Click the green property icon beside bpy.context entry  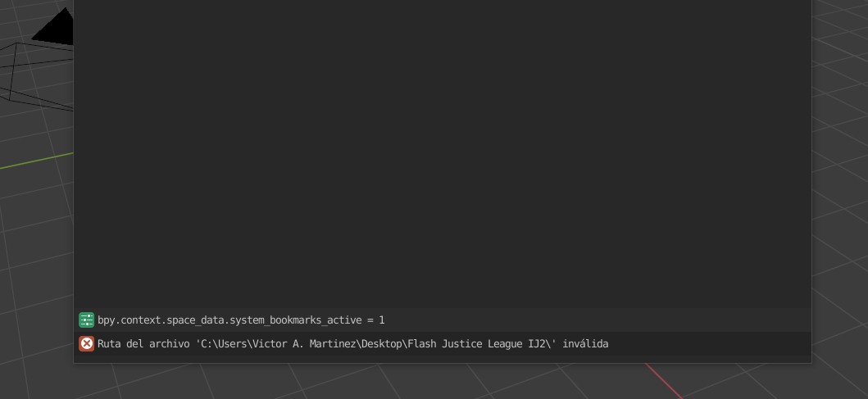coord(86,320)
